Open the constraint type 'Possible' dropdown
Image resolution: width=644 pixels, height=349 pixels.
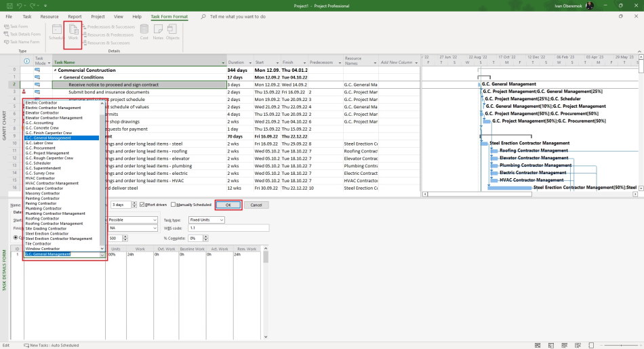click(155, 220)
